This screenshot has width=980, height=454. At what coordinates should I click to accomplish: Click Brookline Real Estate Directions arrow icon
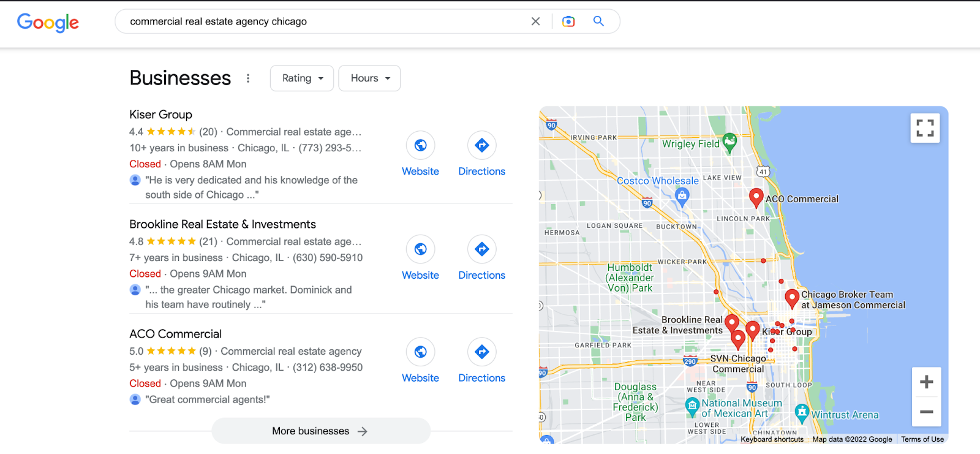(x=482, y=249)
